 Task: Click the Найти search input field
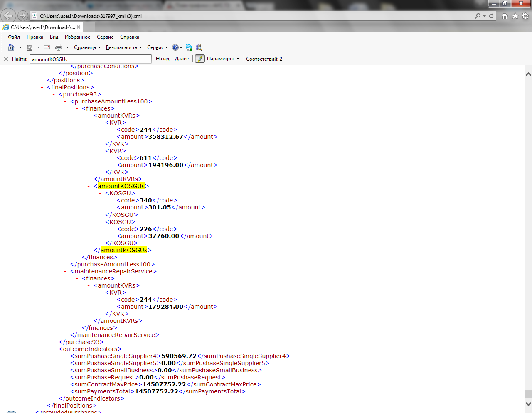(x=91, y=59)
